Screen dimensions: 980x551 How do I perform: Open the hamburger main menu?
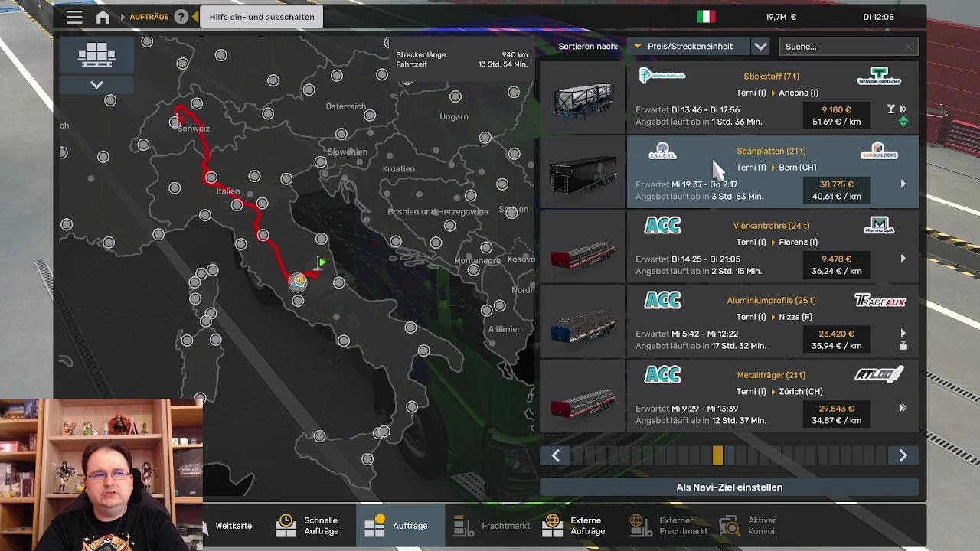[x=74, y=17]
